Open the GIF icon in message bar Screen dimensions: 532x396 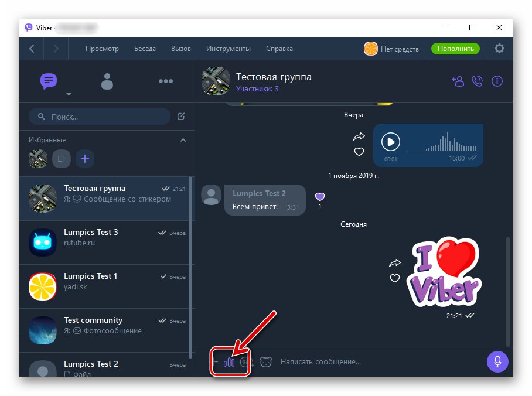247,362
